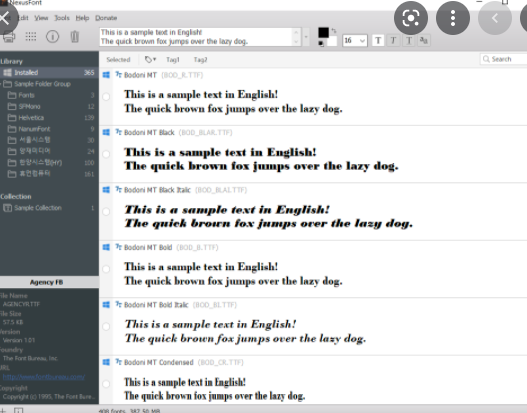527x413 pixels.
Task: Click Windows icon beside Bodoni MT Condensed
Action: click(x=106, y=362)
